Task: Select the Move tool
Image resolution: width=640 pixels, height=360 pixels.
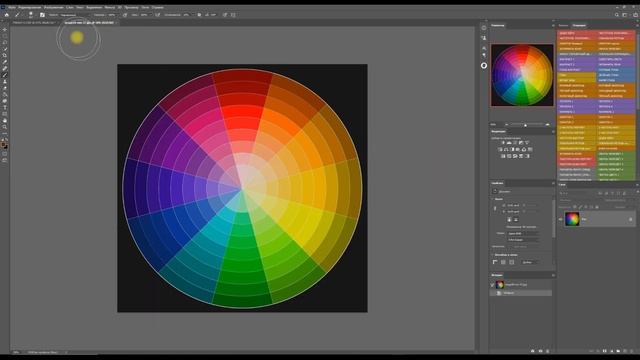Action: click(x=4, y=29)
